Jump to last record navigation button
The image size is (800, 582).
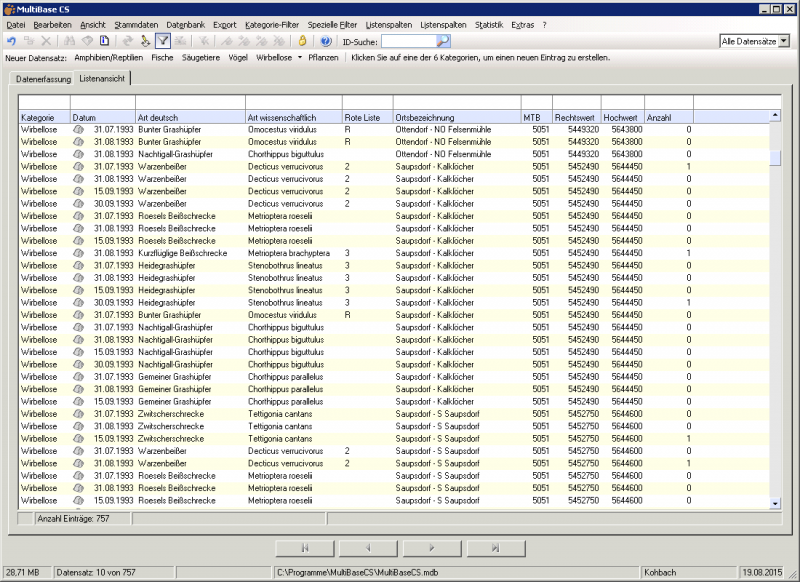pos(495,548)
